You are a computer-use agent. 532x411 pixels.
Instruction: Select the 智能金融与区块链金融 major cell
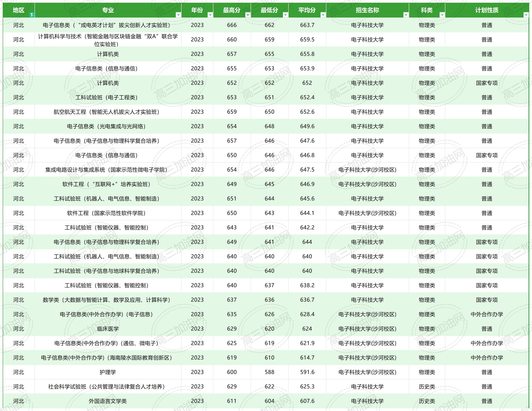click(108, 39)
